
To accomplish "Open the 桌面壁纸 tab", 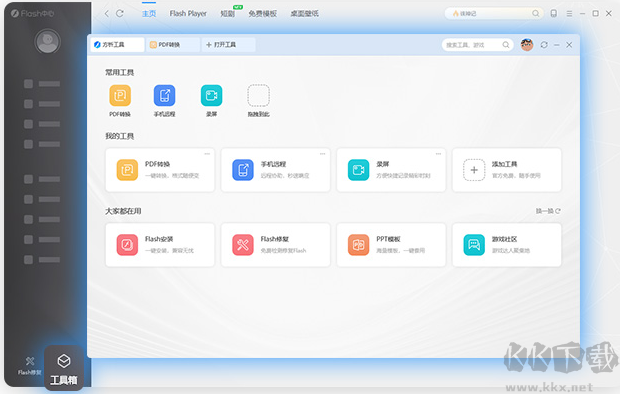I will click(304, 13).
